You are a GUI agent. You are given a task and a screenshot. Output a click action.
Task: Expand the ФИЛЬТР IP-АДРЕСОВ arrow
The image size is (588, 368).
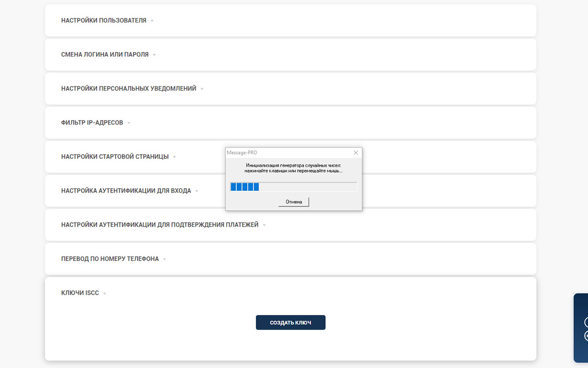coord(129,123)
